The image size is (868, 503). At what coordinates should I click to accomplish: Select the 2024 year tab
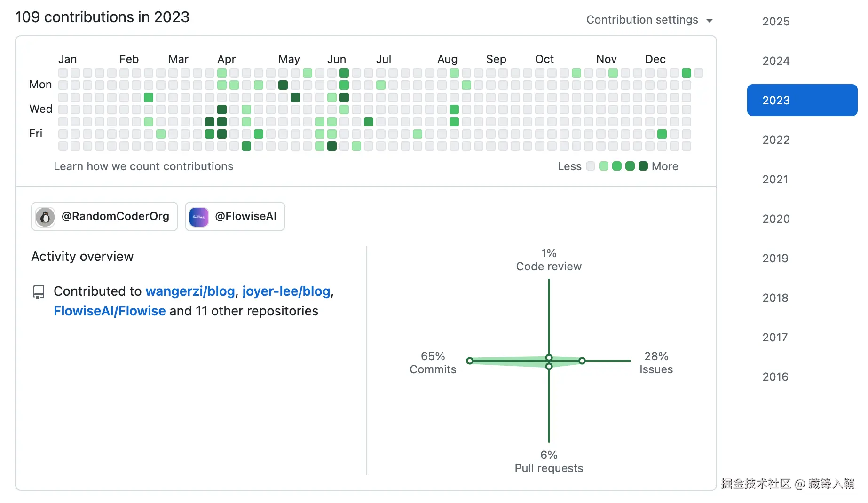click(776, 61)
